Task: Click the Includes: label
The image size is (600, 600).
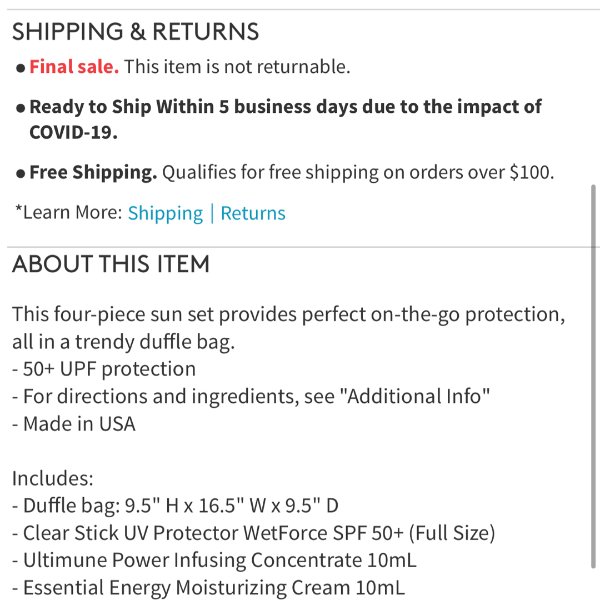Action: tap(53, 478)
